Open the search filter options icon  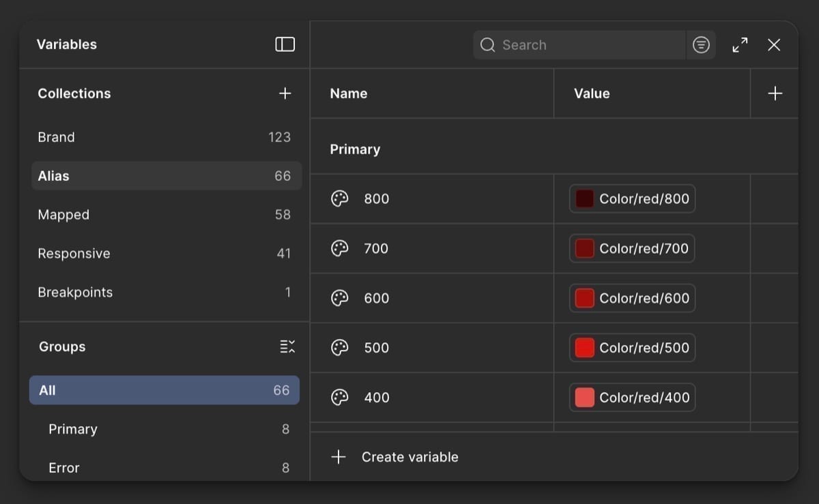click(701, 45)
